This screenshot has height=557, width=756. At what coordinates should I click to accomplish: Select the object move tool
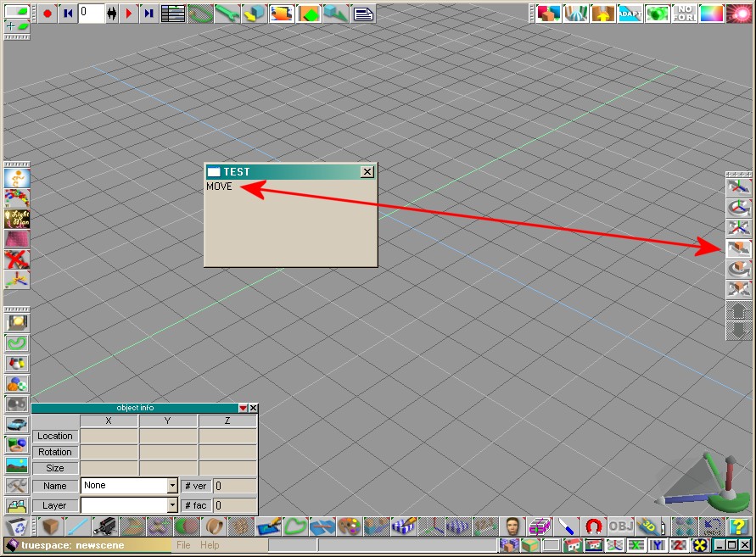point(739,248)
